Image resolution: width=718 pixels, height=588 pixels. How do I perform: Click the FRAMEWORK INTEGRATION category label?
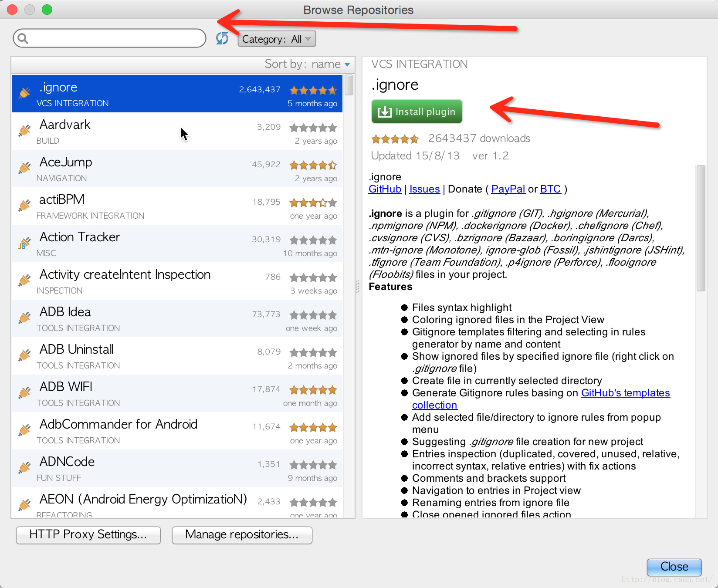90,216
